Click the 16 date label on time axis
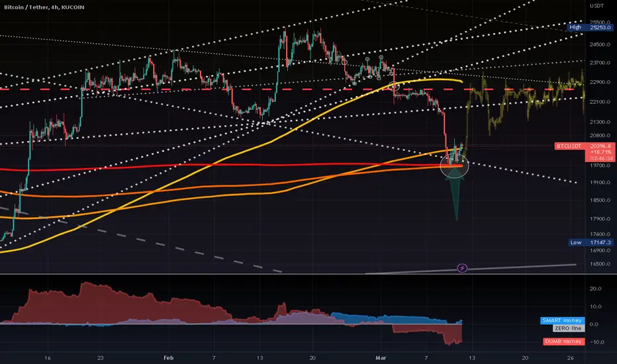Screen dimensions: 617x364 (48, 357)
